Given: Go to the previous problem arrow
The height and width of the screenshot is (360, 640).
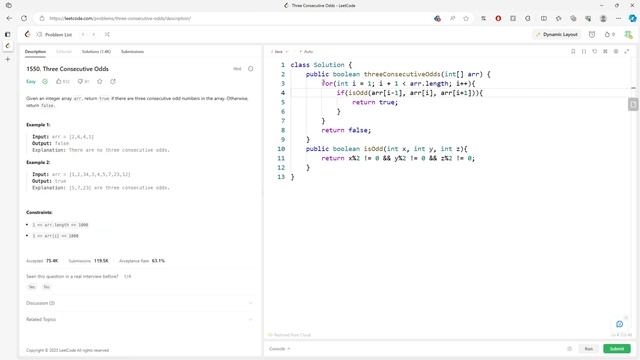Looking at the screenshot, I should (x=83, y=35).
